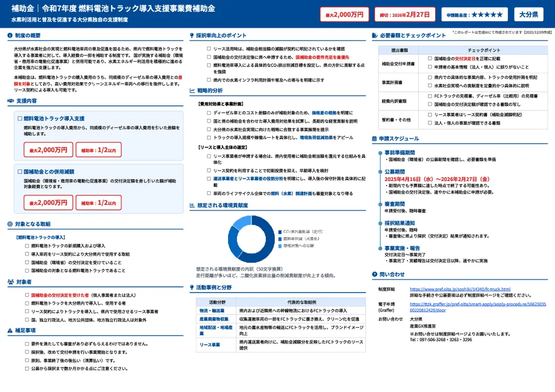Image resolution: width=555 pixels, height=392 pixels.
Task: Click the 燃料電池トラック導入支援 card title
Action: pos(54,119)
